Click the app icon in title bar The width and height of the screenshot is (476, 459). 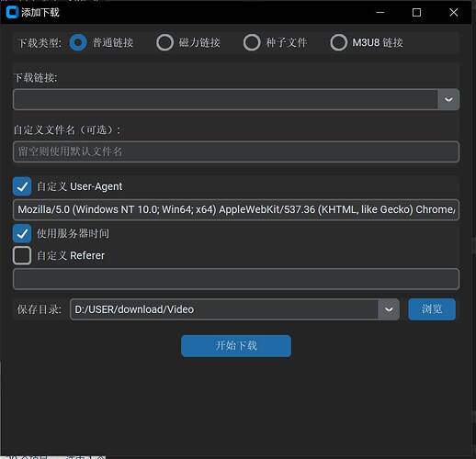coord(13,12)
